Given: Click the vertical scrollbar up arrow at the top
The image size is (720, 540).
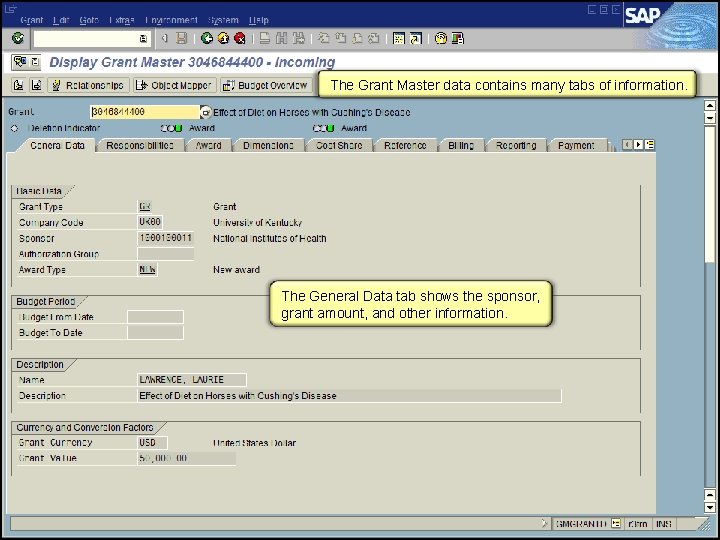Looking at the screenshot, I should 710,106.
